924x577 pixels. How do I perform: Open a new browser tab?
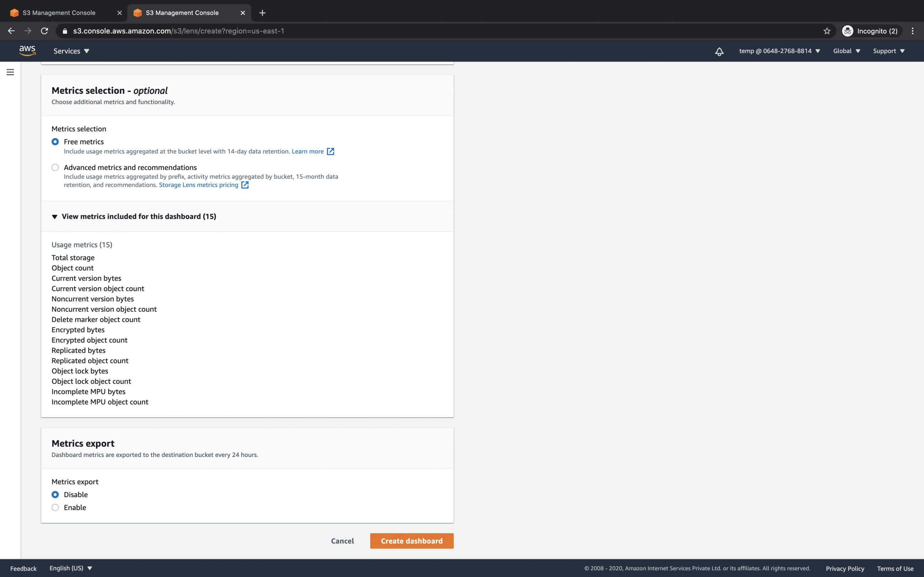[x=262, y=12]
